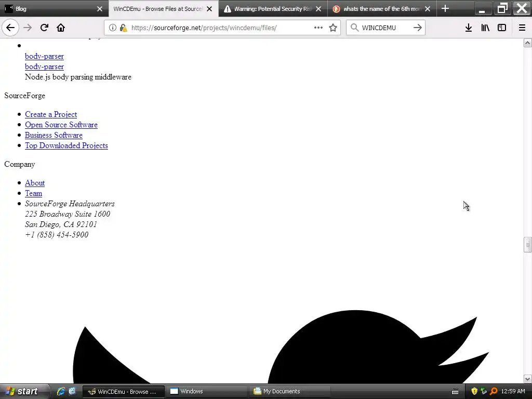Click the network connection tray icon
The width and height of the screenshot is (532, 399).
click(484, 391)
